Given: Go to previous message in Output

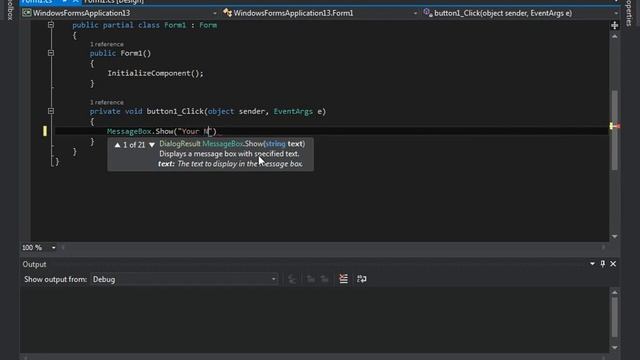Looking at the screenshot, I should [x=310, y=279].
